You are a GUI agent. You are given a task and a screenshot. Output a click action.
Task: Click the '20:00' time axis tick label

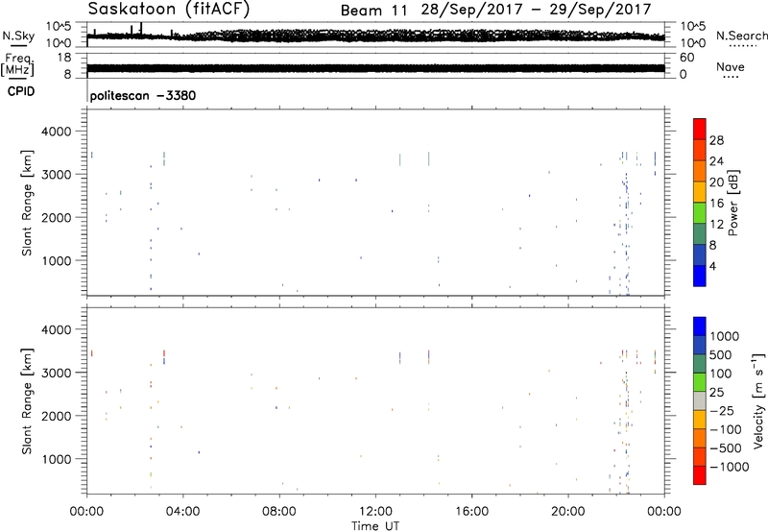567,512
